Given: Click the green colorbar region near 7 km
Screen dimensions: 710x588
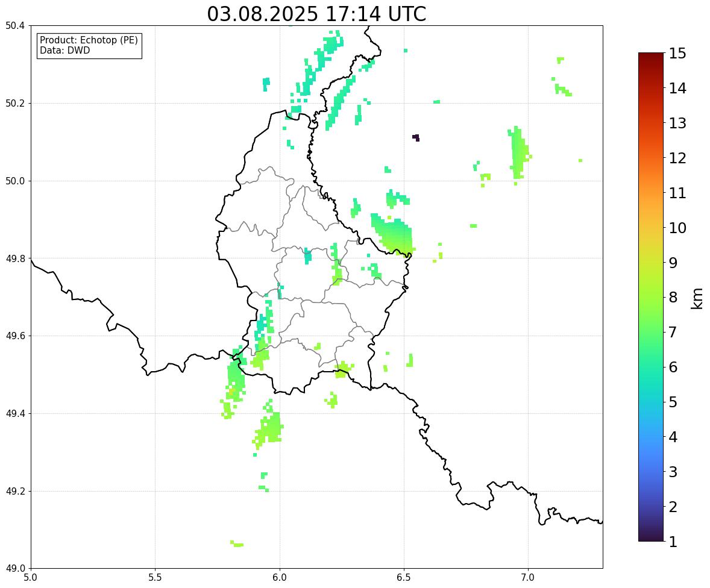Looking at the screenshot, I should (651, 332).
